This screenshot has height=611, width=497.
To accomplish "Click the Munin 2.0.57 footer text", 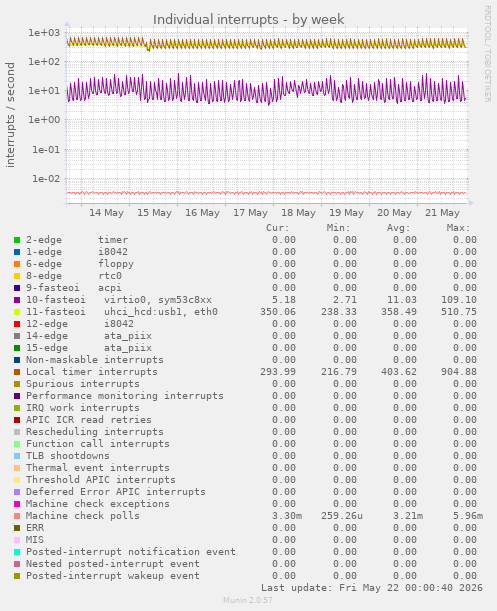I will coord(248,600).
